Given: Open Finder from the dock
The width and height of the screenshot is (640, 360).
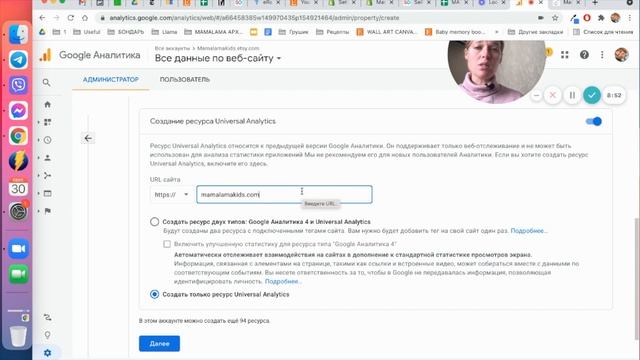Looking at the screenshot, I should [x=18, y=34].
